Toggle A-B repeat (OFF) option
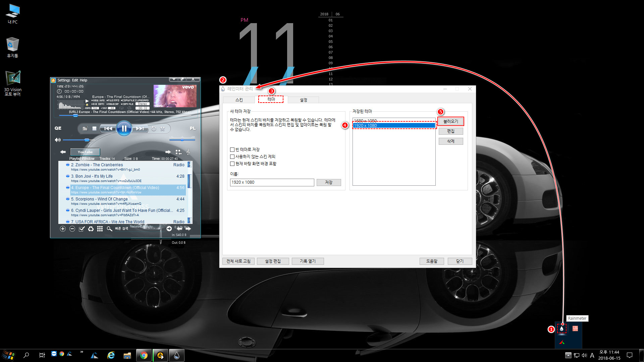This screenshot has height=362, width=644. coord(98,104)
